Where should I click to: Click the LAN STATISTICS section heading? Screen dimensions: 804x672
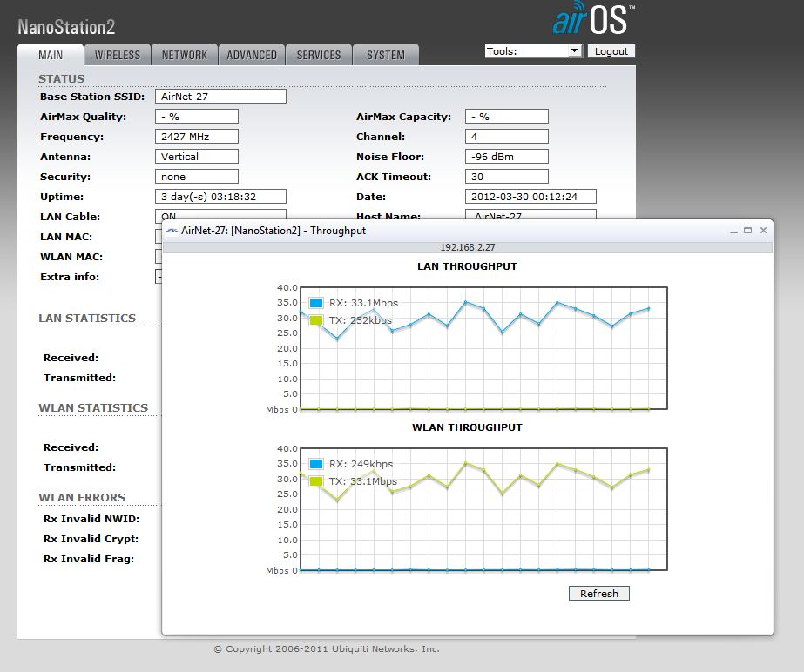tap(87, 319)
